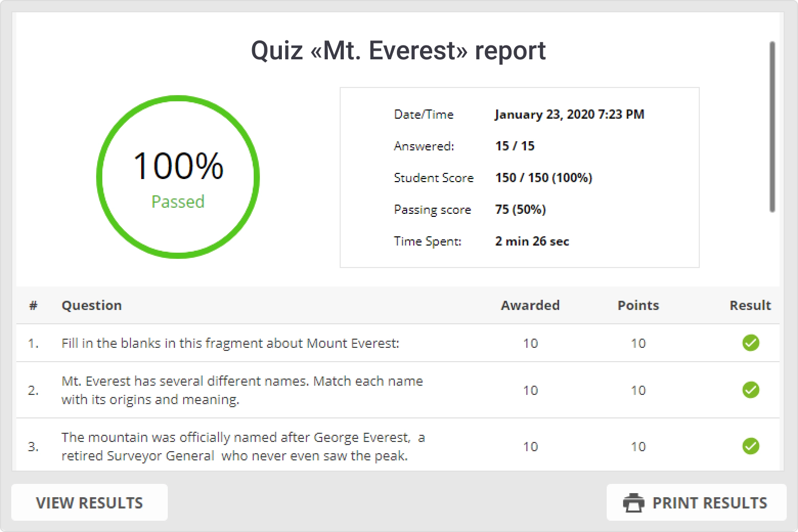Click the Points column header

638,305
